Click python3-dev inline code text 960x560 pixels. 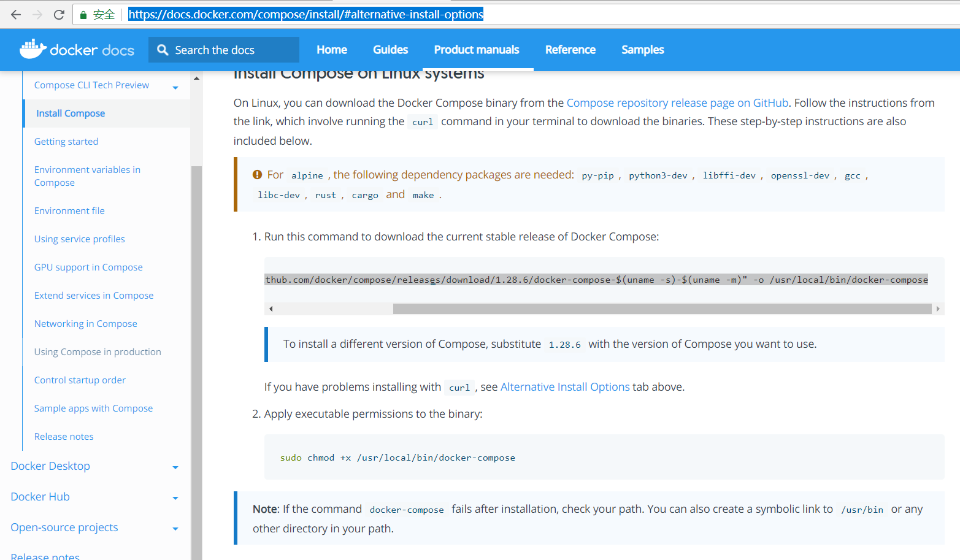pos(658,175)
